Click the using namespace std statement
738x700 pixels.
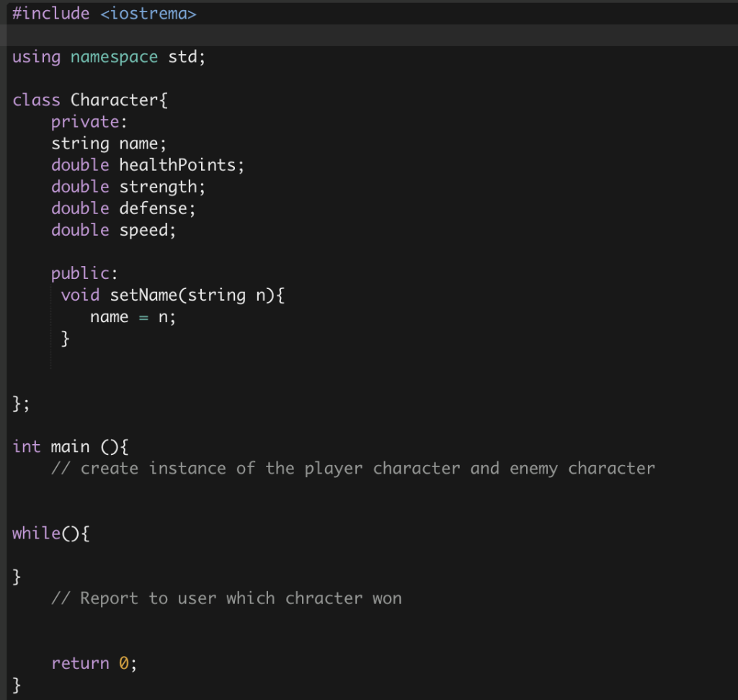coord(107,56)
